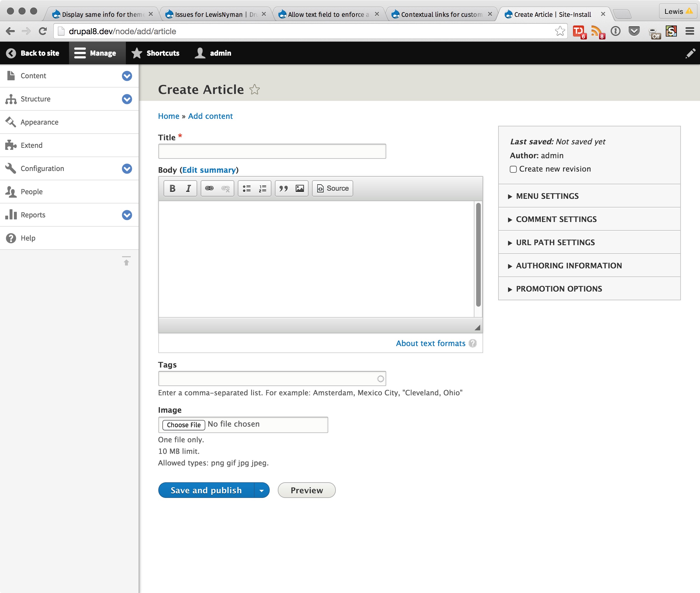Open the Save and publish dropdown arrow

[x=262, y=490]
